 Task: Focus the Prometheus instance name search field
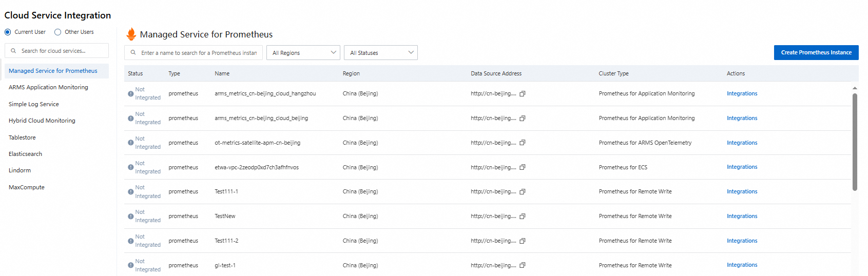(194, 53)
